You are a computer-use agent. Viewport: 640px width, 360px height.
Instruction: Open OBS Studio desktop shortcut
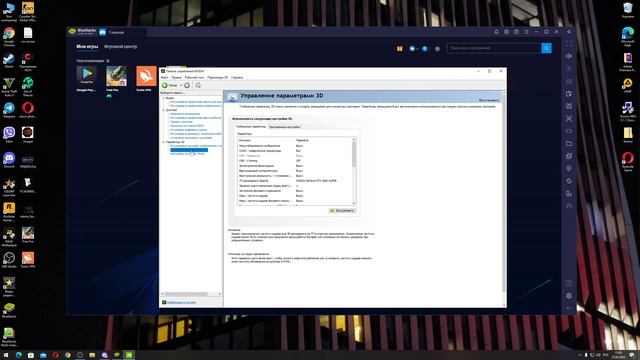pyautogui.click(x=9, y=260)
